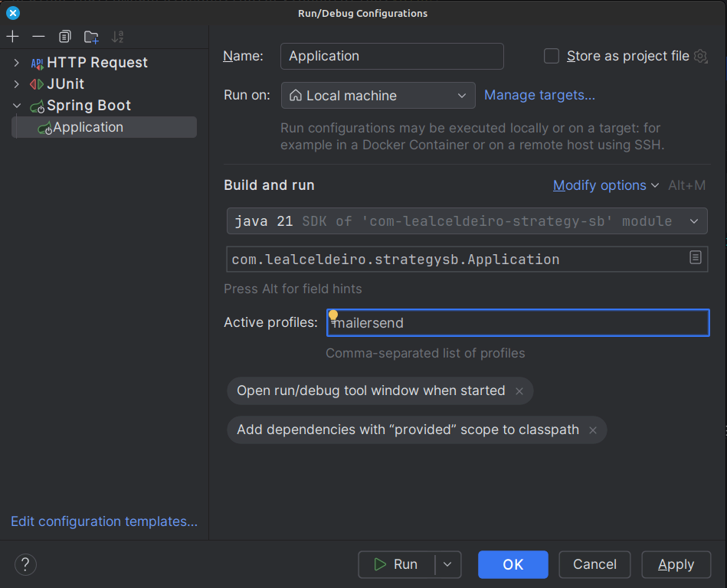Click the Add New Configuration plus icon
The height and width of the screenshot is (588, 727).
11,36
